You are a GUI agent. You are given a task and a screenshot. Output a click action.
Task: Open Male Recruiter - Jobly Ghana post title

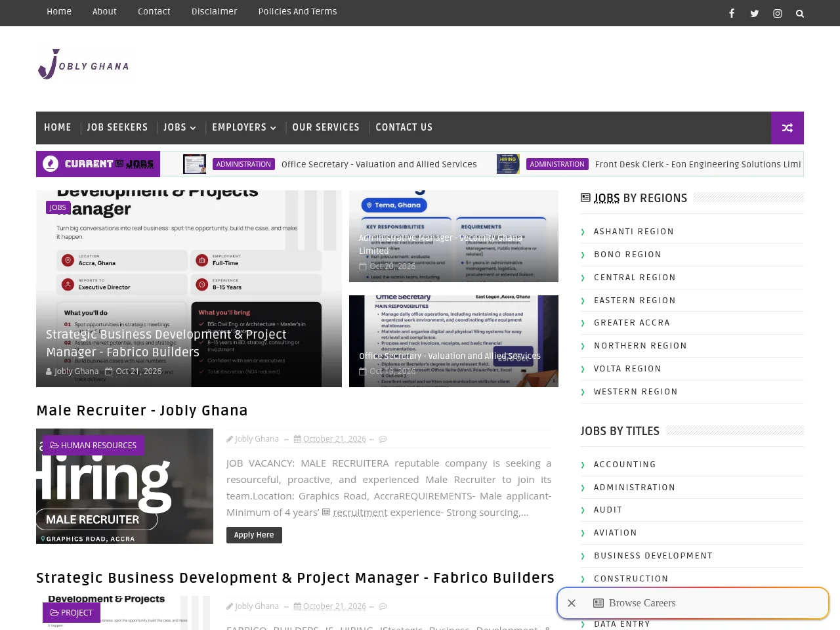coord(142,410)
